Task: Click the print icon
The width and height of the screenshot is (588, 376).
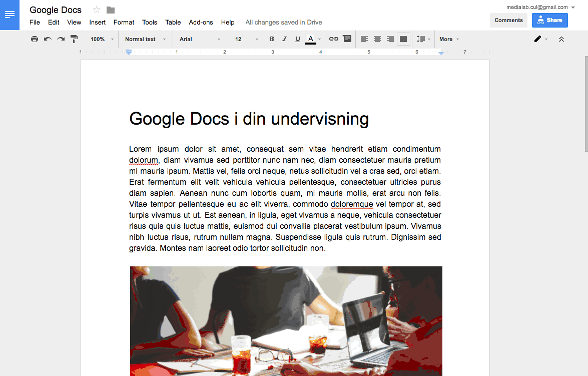Action: tap(34, 39)
